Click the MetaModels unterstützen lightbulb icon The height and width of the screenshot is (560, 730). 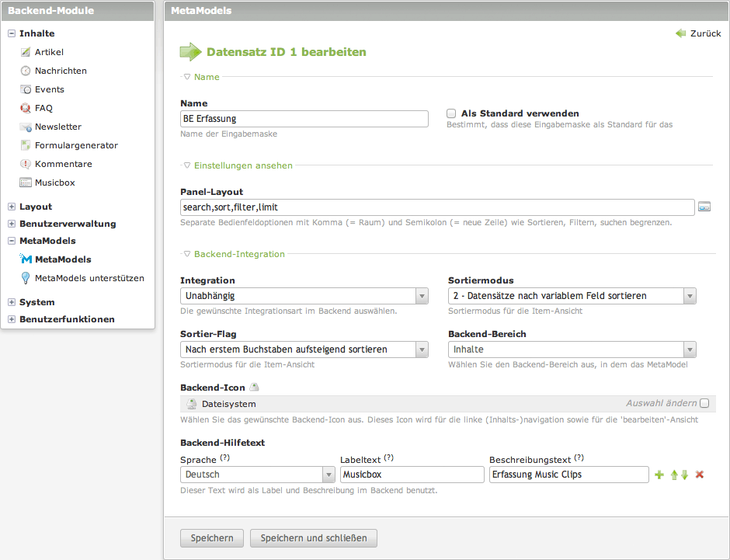(26, 278)
